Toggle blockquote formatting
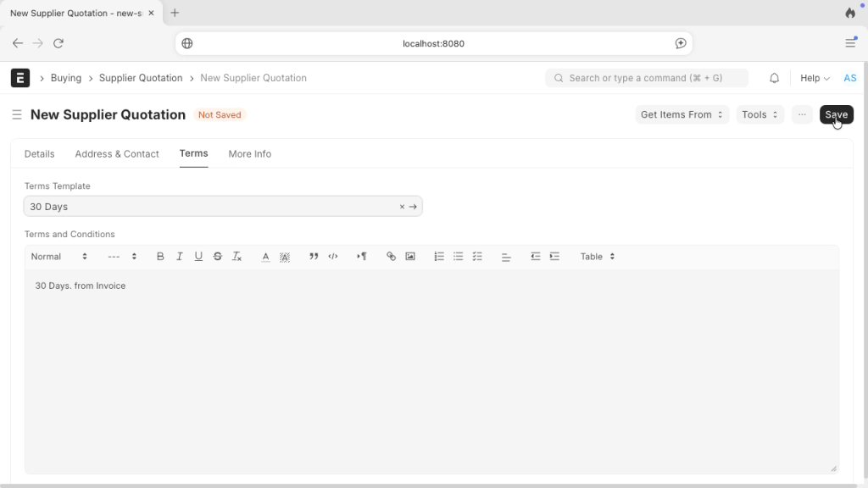Viewport: 868px width, 488px height. (314, 257)
